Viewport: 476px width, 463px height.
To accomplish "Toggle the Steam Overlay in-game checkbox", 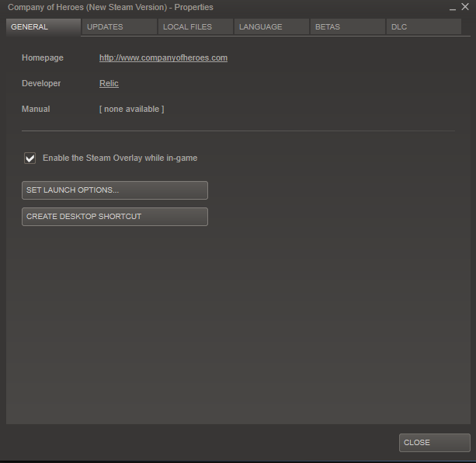I will click(x=30, y=158).
